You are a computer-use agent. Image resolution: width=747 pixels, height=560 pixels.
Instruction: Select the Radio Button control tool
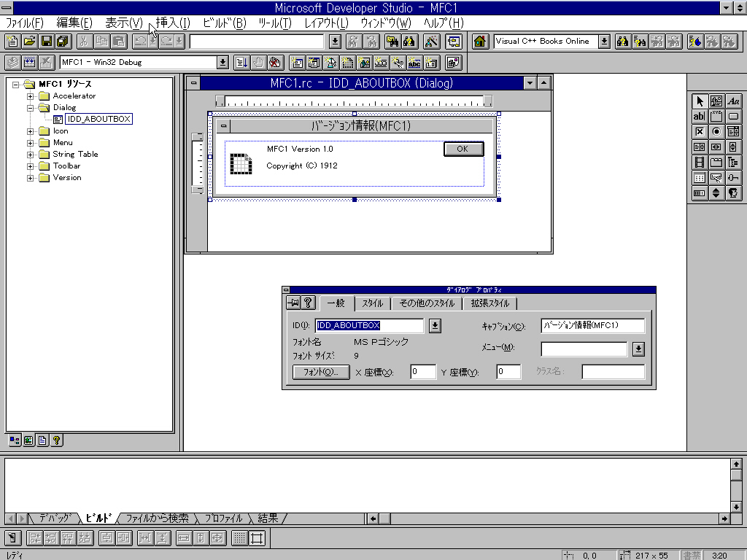click(716, 131)
